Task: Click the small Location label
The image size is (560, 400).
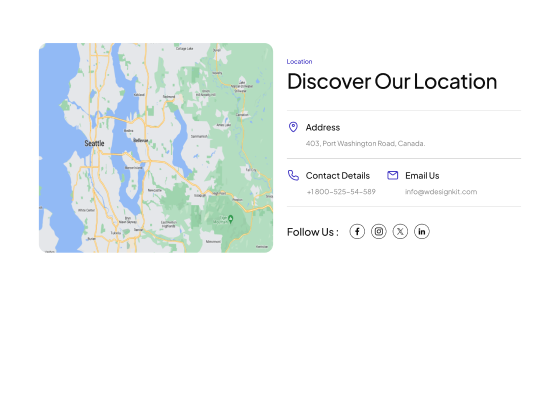Action: click(x=299, y=61)
